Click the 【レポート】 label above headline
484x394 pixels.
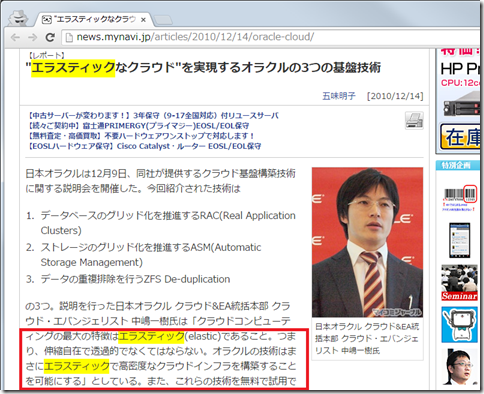46,55
